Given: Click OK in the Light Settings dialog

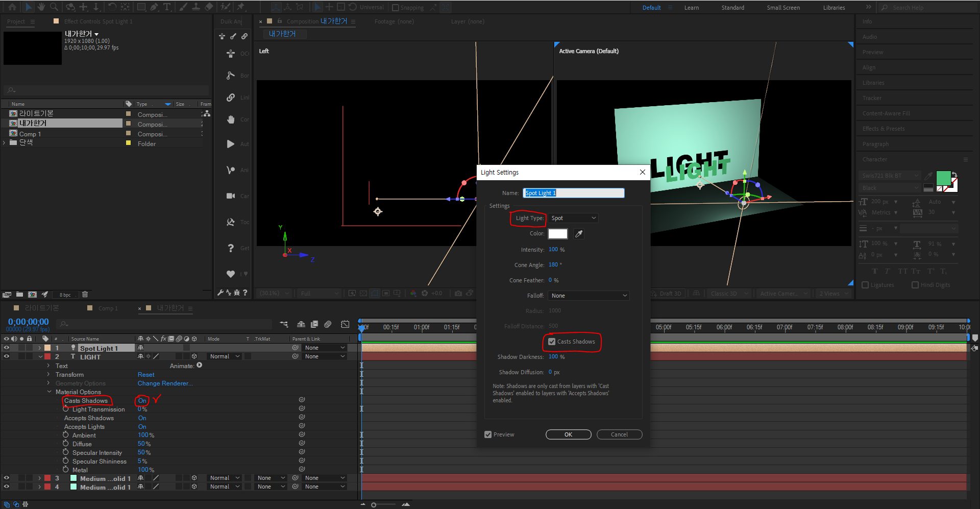Looking at the screenshot, I should coord(568,434).
